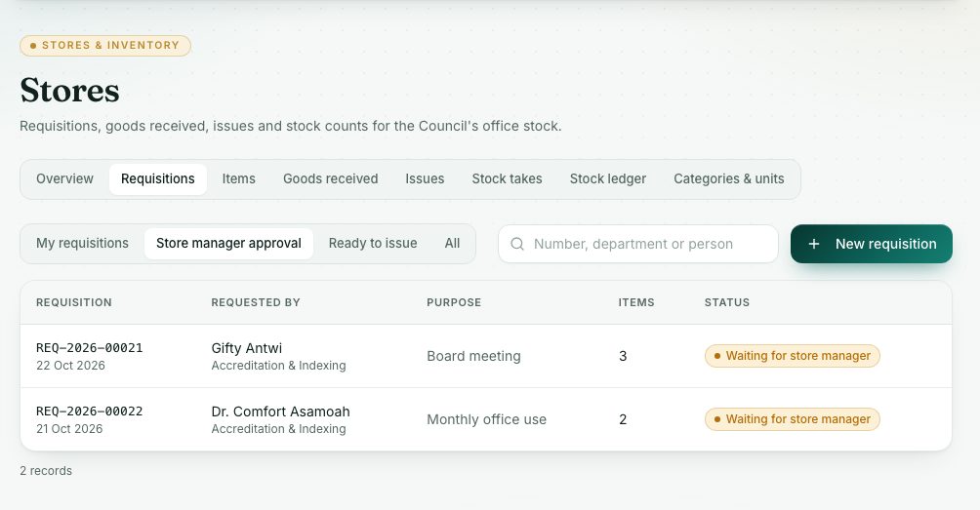Click the Requested by column header
The image size is (980, 510).
tap(256, 302)
